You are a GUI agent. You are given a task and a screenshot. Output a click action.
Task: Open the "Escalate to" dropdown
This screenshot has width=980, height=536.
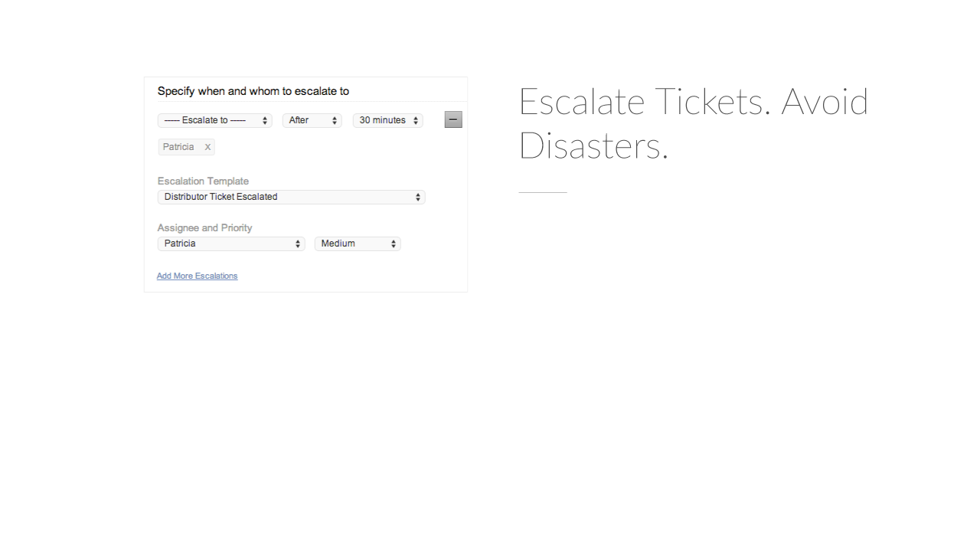click(215, 120)
